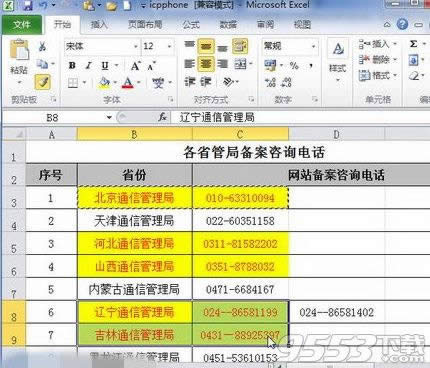Select column B header
The height and width of the screenshot is (368, 430).
[134, 135]
